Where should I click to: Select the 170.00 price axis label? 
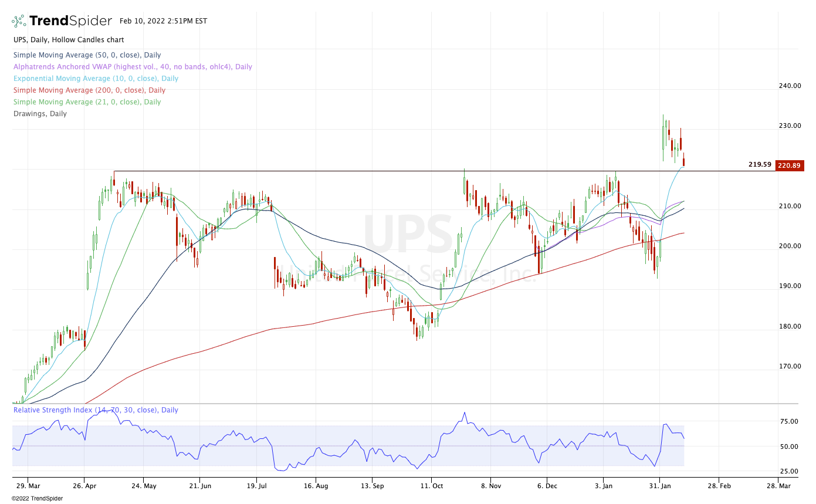click(x=790, y=366)
